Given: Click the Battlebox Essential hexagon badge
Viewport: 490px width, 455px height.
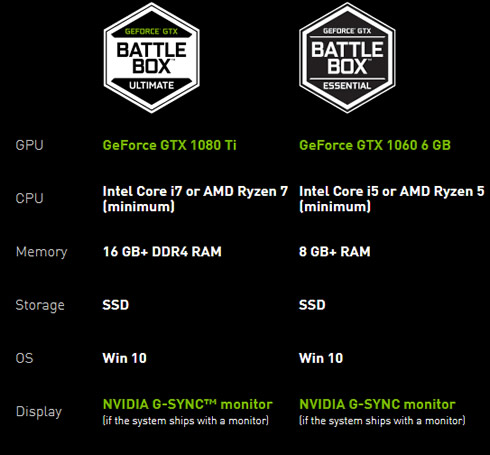Looking at the screenshot, I should [347, 58].
